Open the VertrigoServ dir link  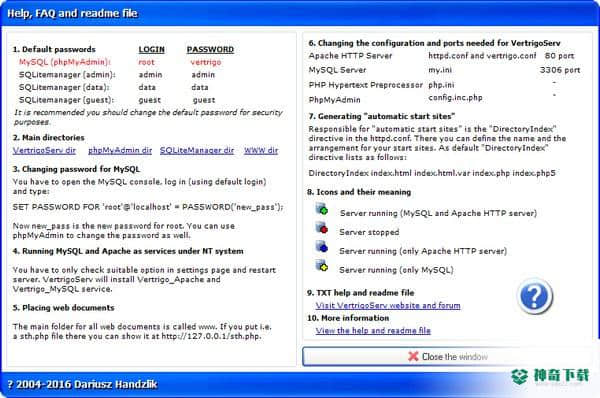[x=44, y=150]
